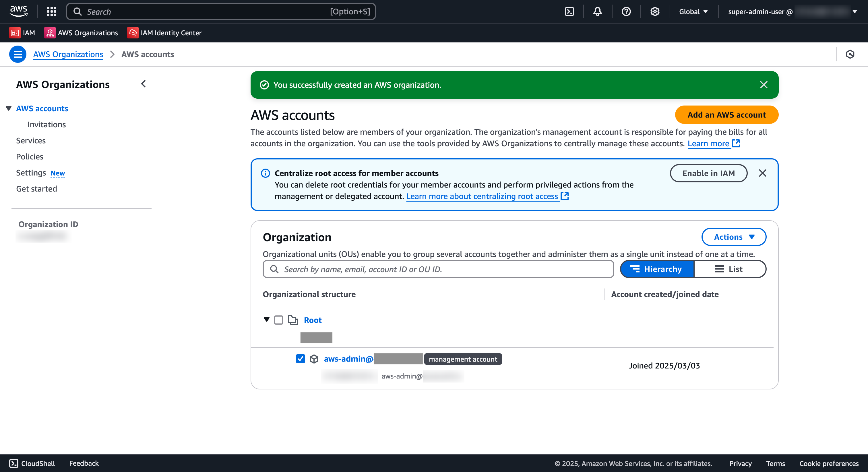The width and height of the screenshot is (868, 472).
Task: Switch to List view
Action: (x=730, y=269)
